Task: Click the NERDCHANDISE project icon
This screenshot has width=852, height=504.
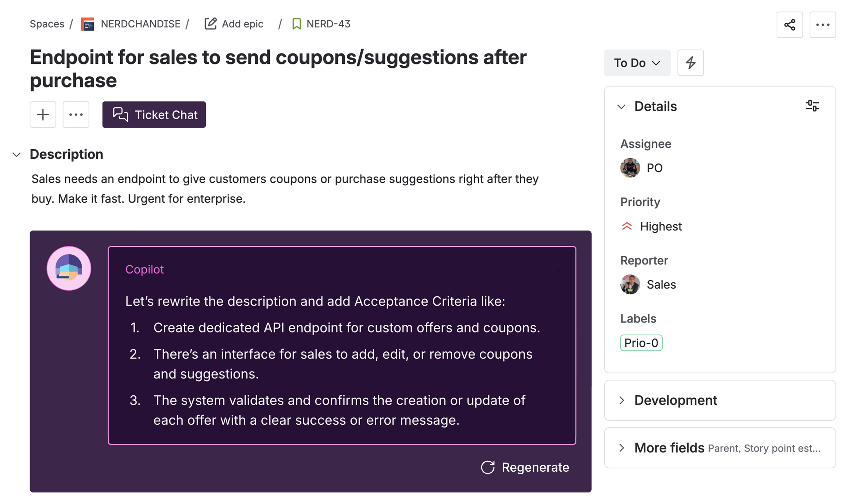Action: (87, 24)
